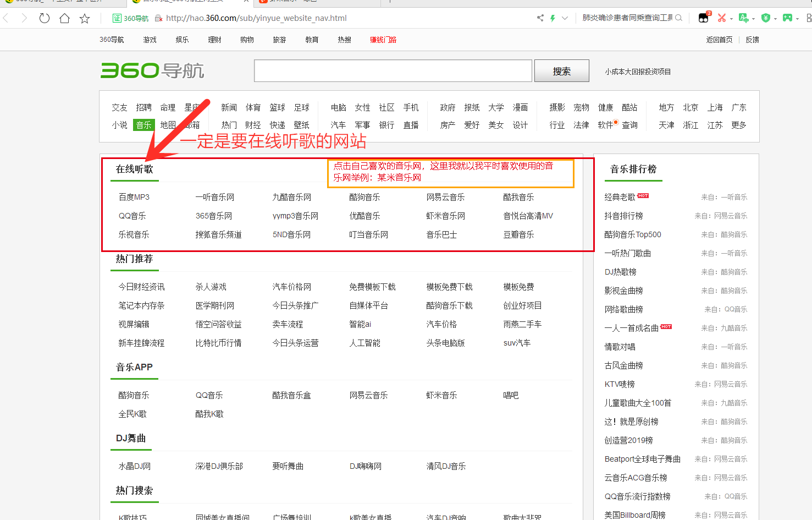
Task: Open 今日财经资讯 link
Action: [142, 287]
